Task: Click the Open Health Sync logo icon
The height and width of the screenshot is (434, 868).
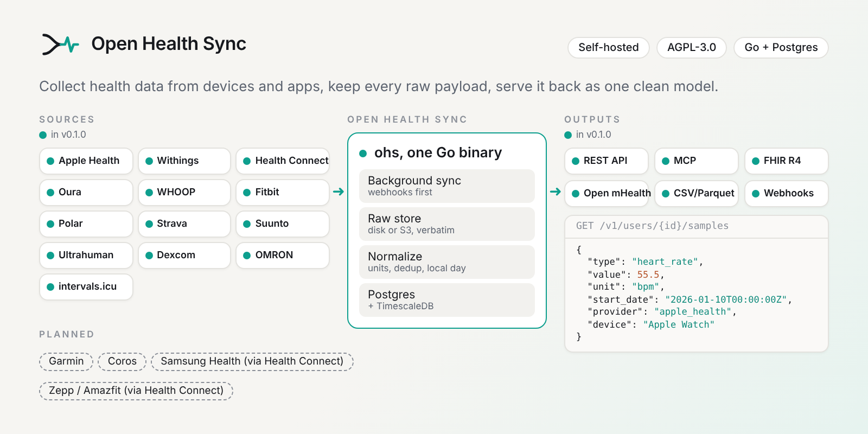Action: click(x=61, y=44)
